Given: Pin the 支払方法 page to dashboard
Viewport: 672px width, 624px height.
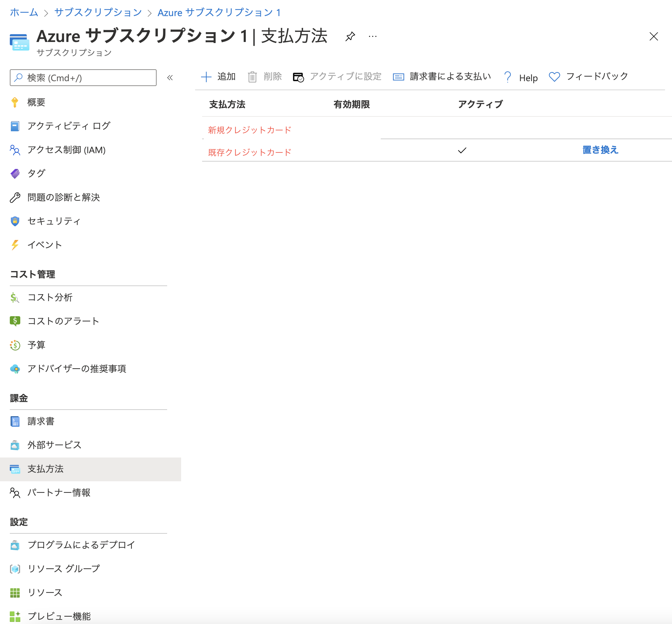Looking at the screenshot, I should [x=350, y=36].
